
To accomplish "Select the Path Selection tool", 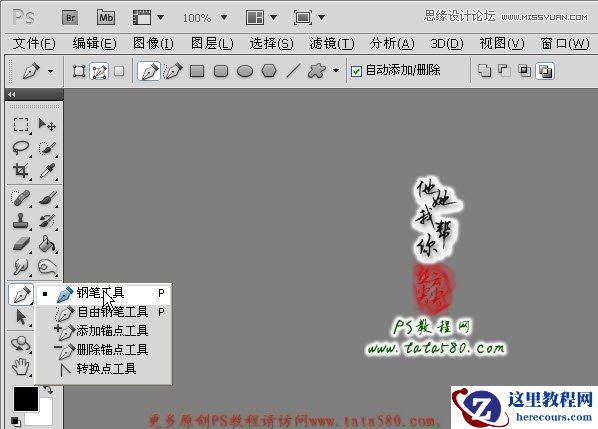I will tap(21, 318).
